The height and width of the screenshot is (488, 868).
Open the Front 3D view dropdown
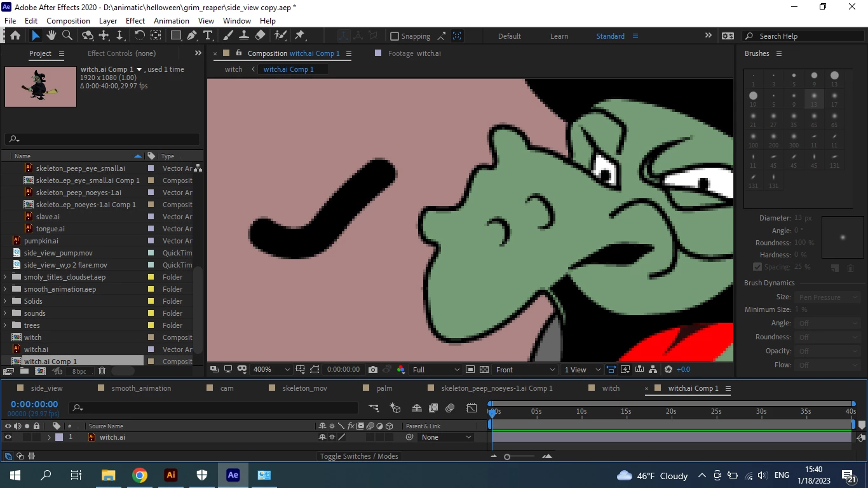(525, 369)
